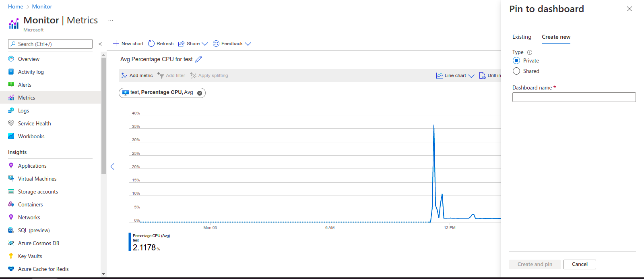Click the Insights section heading
Viewport: 644px width, 279px height.
pyautogui.click(x=17, y=152)
